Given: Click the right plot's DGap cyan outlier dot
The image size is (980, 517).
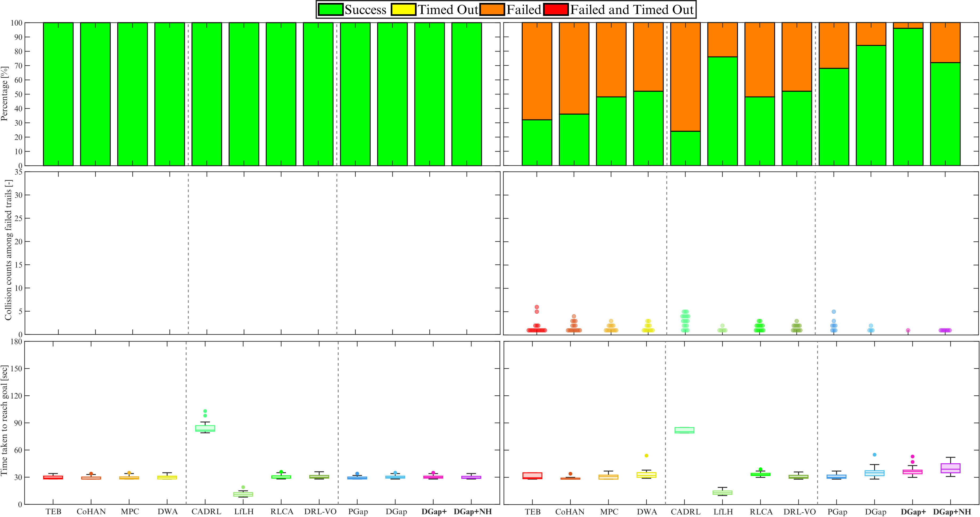Looking at the screenshot, I should [x=875, y=455].
